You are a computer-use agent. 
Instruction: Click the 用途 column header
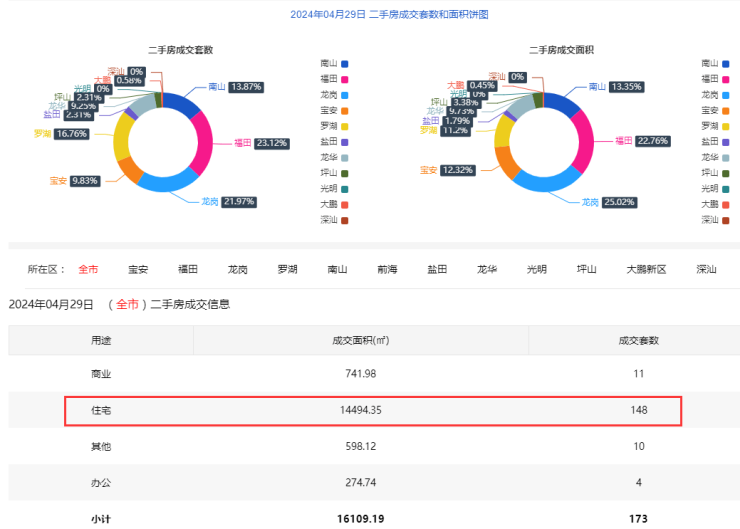click(101, 340)
